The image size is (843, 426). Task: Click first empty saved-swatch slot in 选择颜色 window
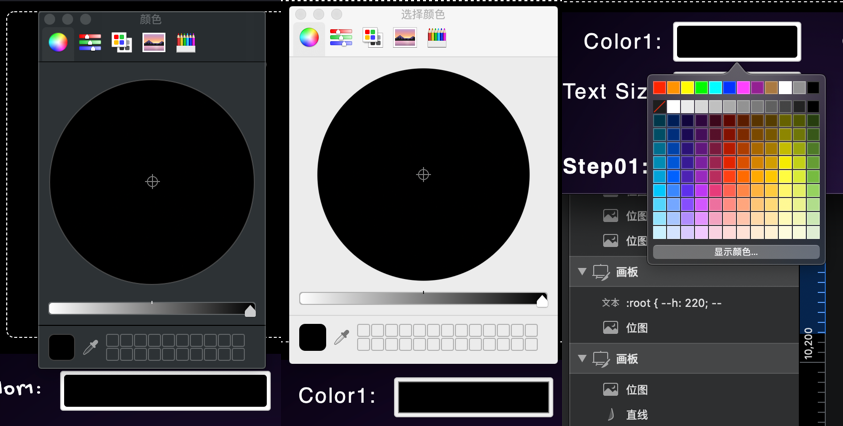(x=363, y=330)
